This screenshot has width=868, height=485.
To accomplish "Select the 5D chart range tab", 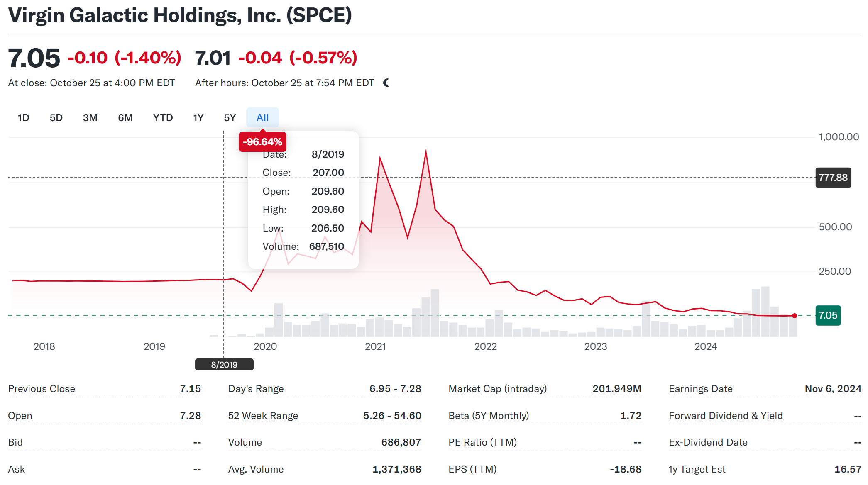I will pyautogui.click(x=56, y=118).
